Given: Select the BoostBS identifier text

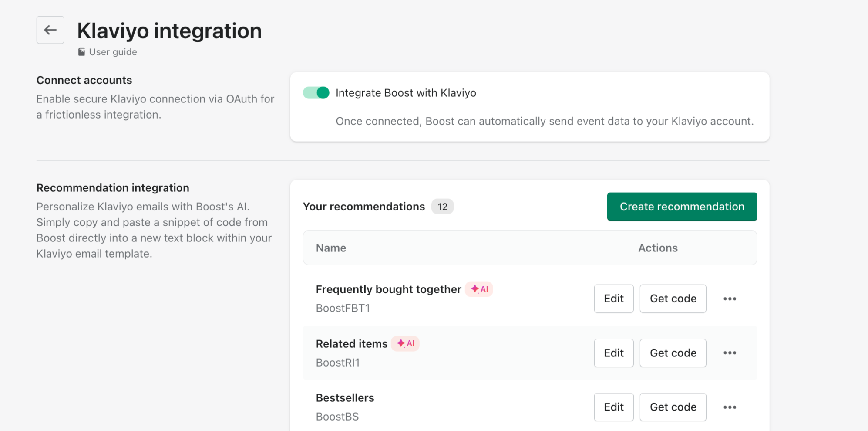Looking at the screenshot, I should click(337, 417).
